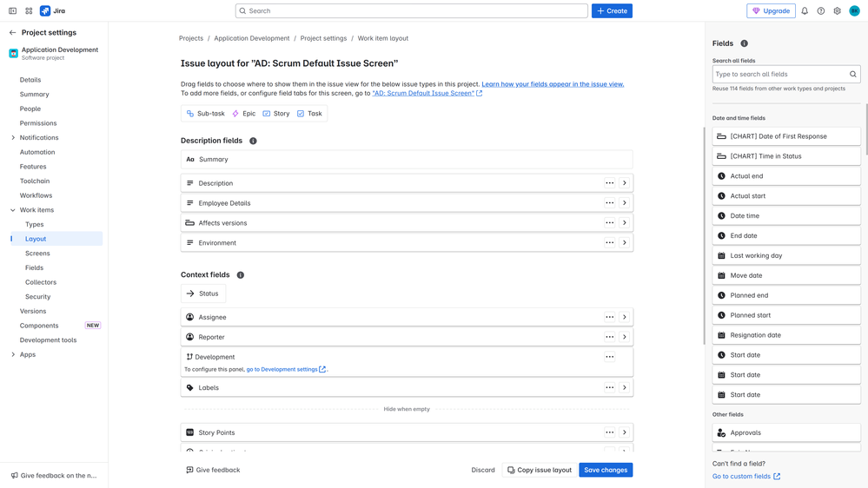Open the Permissions settings page
Screen dimensions: 868x488
point(38,123)
